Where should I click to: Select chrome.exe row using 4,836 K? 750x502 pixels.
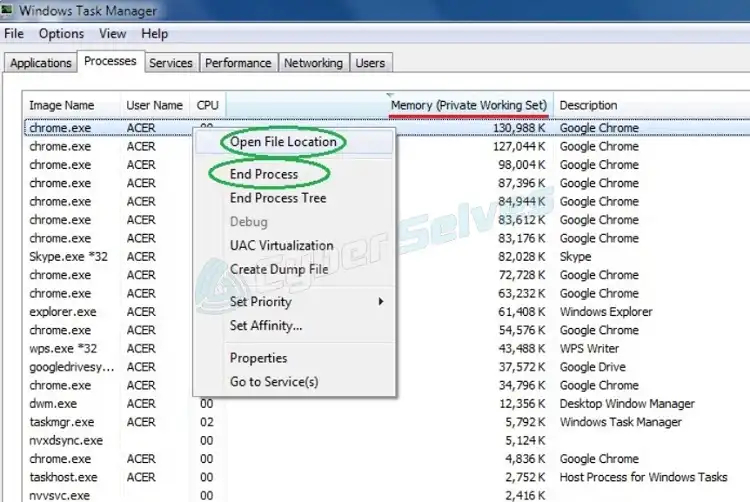click(525, 459)
